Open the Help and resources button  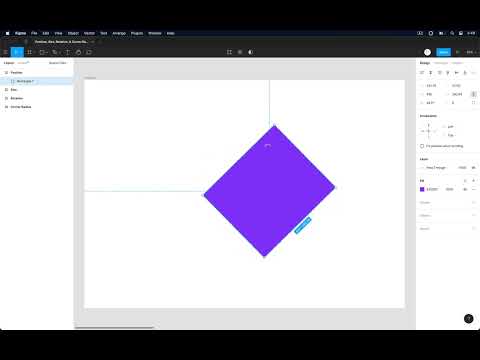469,319
